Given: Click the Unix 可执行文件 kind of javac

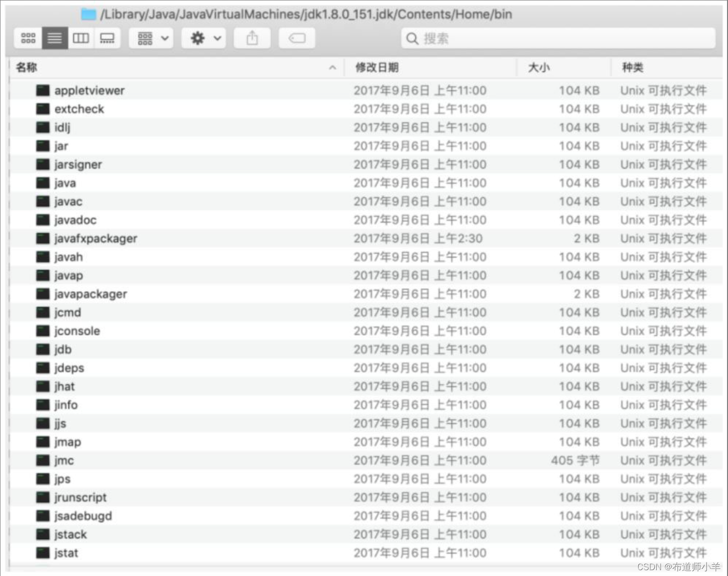Looking at the screenshot, I should tap(663, 202).
